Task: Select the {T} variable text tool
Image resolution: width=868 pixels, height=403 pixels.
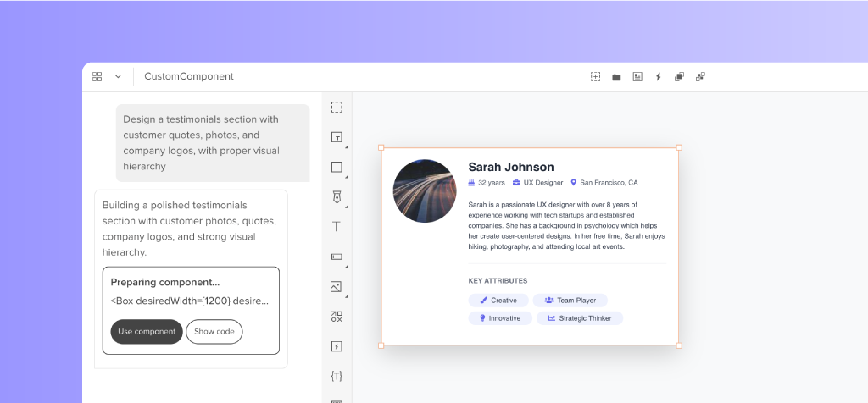Action: (337, 376)
